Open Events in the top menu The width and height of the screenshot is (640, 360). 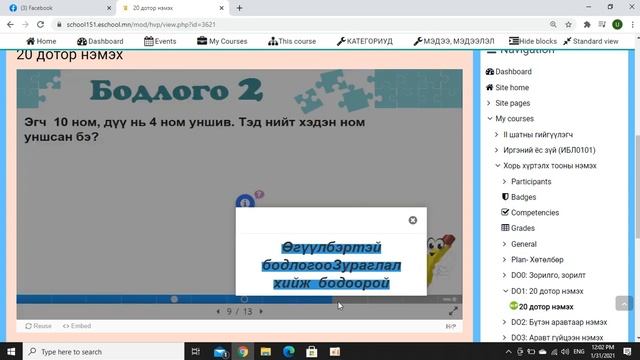click(x=160, y=41)
